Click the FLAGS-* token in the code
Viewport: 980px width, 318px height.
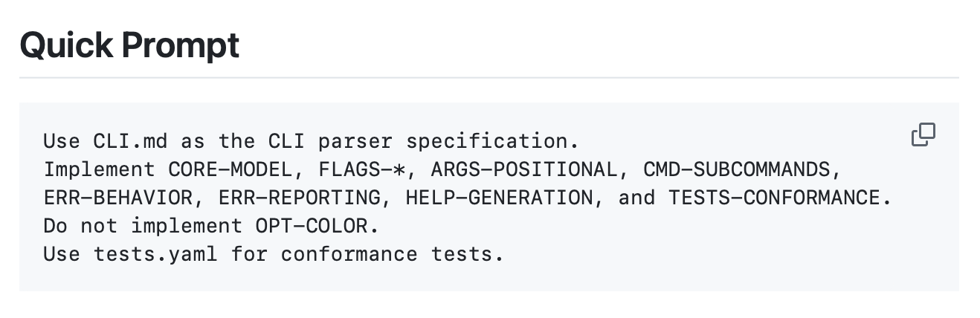pyautogui.click(x=362, y=169)
